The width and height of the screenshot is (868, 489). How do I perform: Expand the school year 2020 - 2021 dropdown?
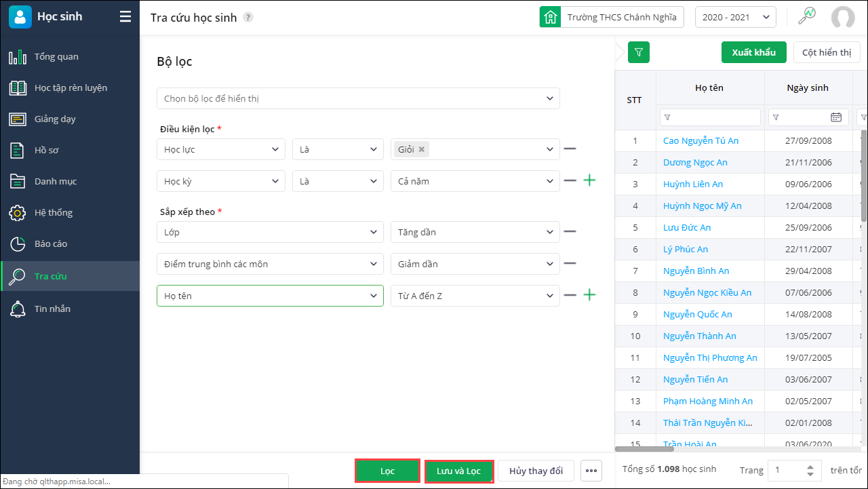tap(736, 17)
